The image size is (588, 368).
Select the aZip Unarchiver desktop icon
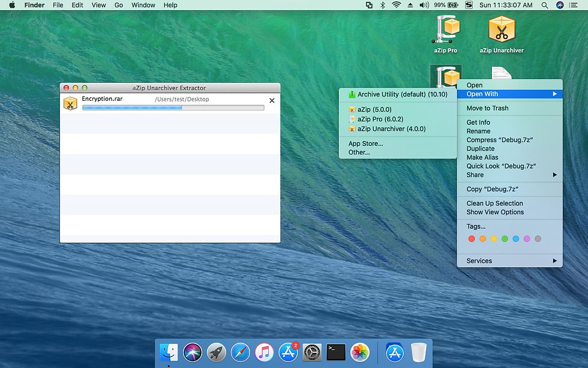click(x=502, y=29)
